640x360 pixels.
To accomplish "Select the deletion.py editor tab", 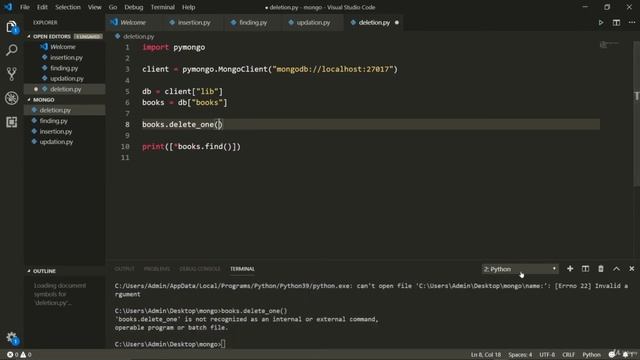I will click(x=374, y=22).
